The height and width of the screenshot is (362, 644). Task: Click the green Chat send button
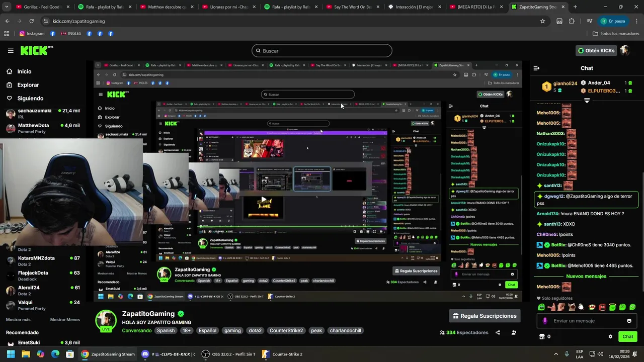point(627,337)
